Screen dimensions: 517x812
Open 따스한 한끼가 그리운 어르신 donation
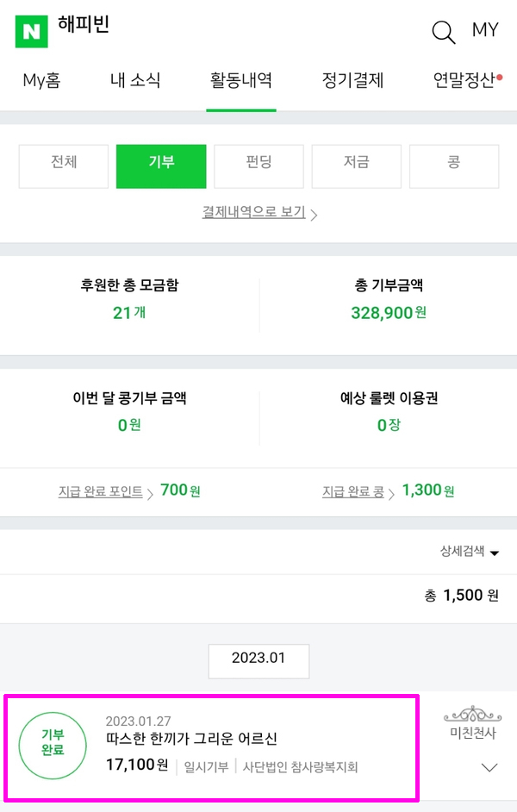[x=191, y=740]
